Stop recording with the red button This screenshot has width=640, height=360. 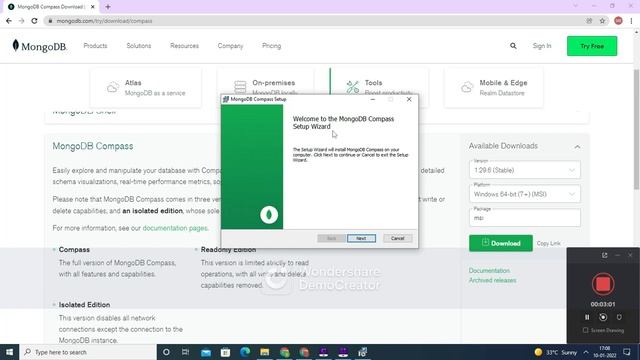[x=603, y=284]
